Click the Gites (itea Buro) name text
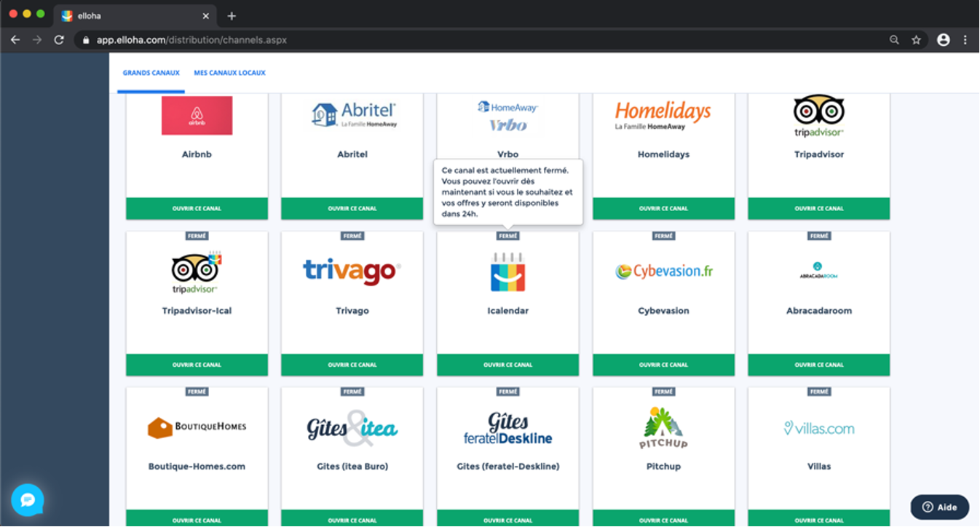This screenshot has width=980, height=527. point(352,467)
